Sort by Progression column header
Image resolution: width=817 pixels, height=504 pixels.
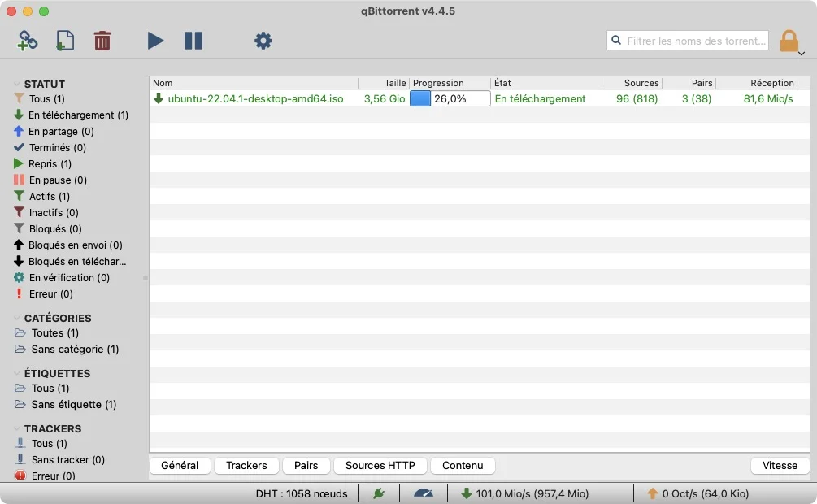pyautogui.click(x=450, y=83)
